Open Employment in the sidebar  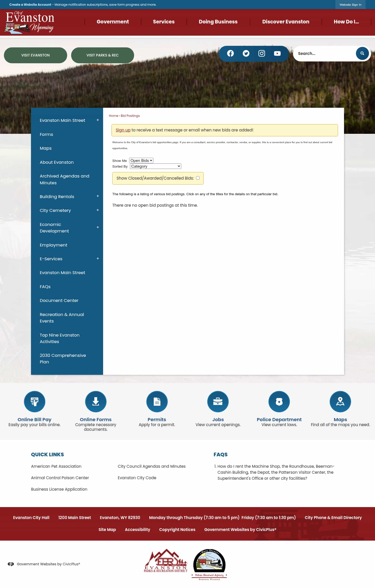pos(53,245)
